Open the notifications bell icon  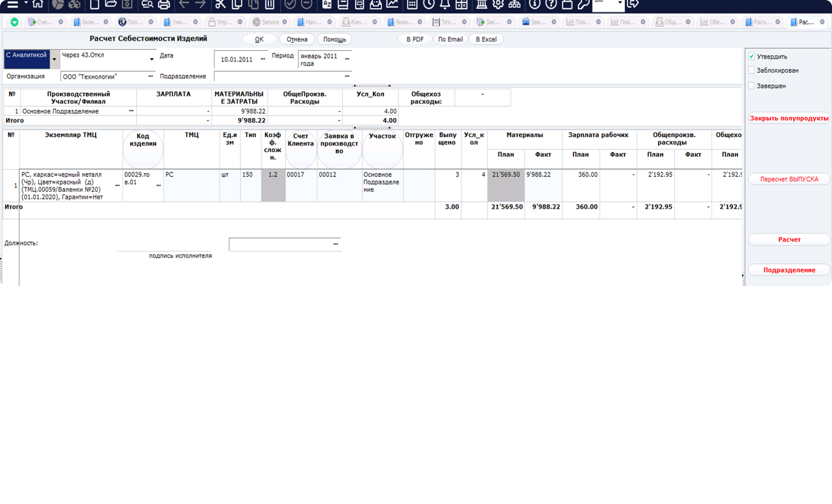click(445, 5)
